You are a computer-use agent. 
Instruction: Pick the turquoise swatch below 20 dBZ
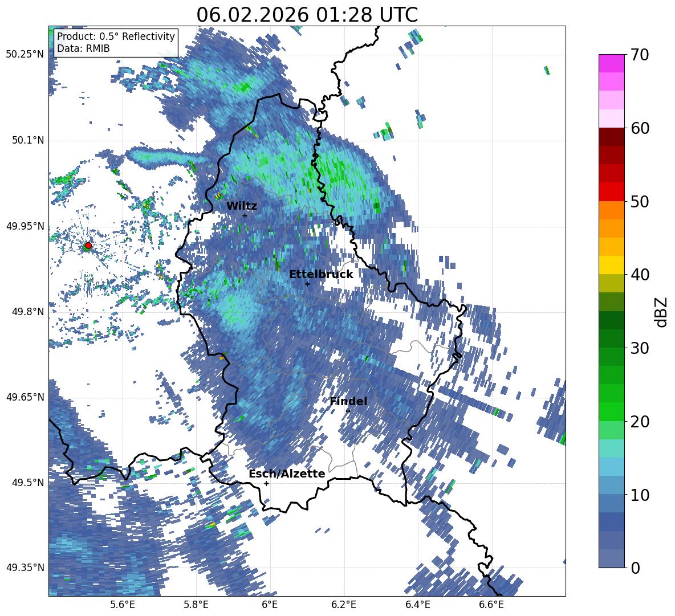(611, 448)
